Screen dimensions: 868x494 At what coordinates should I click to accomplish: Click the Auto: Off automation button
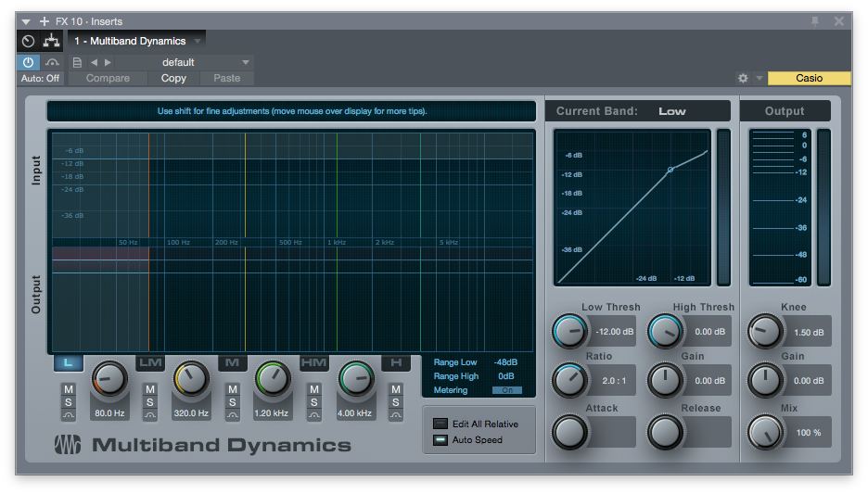point(41,79)
